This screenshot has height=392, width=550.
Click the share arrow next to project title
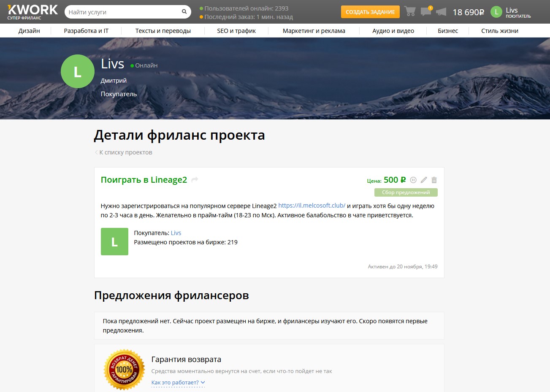[x=195, y=180]
